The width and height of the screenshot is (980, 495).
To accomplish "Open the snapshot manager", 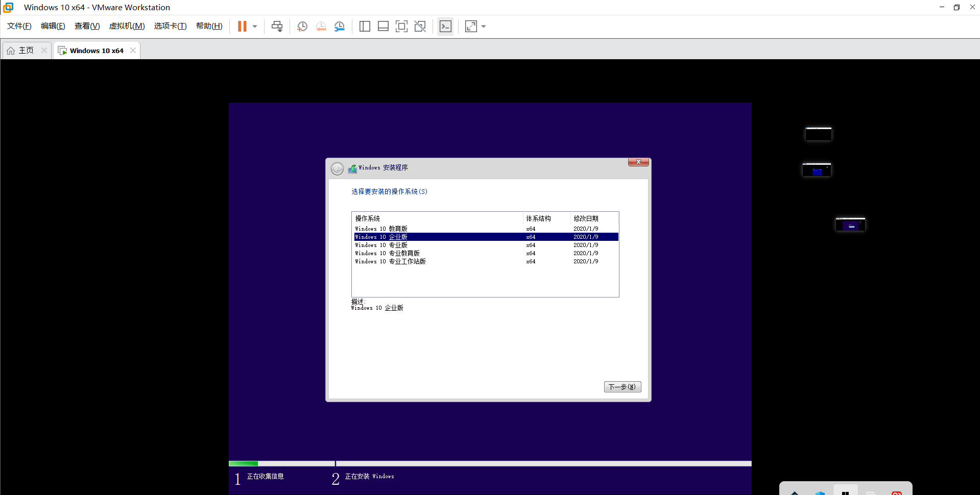I will [340, 27].
